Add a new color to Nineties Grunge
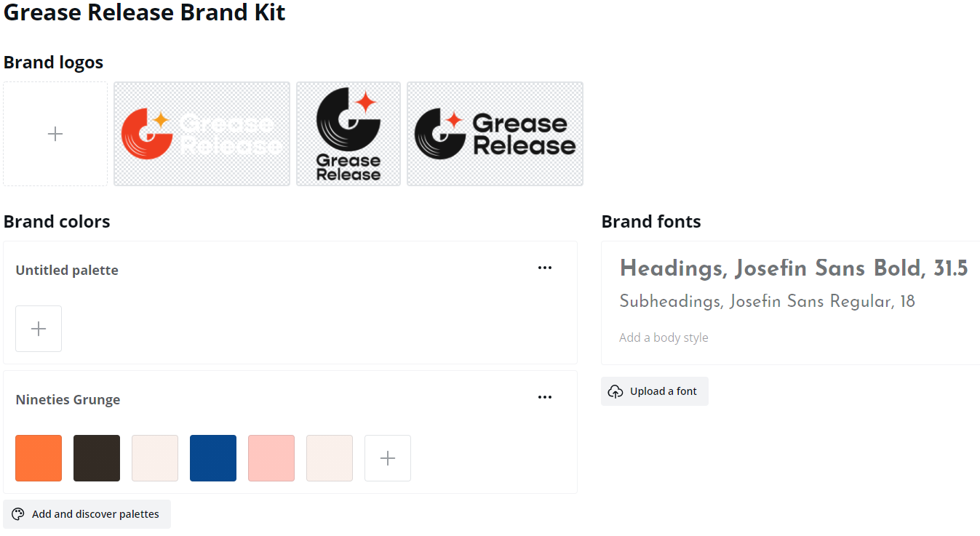Image resolution: width=980 pixels, height=536 pixels. click(388, 458)
